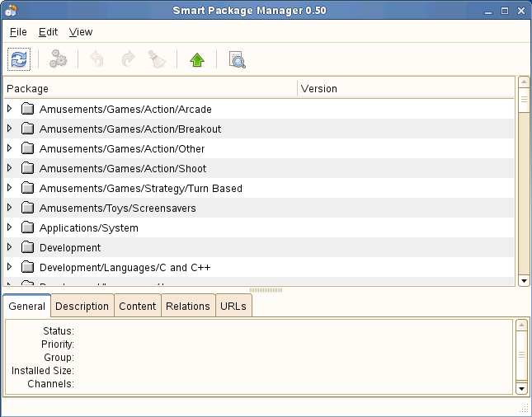Click the package list scrollbar thumb
The width and height of the screenshot is (532, 417).
tap(524, 100)
